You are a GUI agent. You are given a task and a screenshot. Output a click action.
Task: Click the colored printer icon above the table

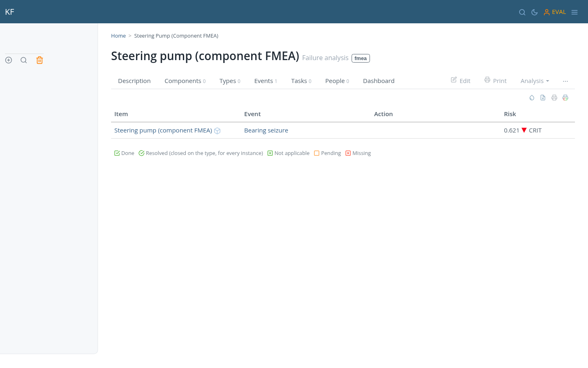565,98
